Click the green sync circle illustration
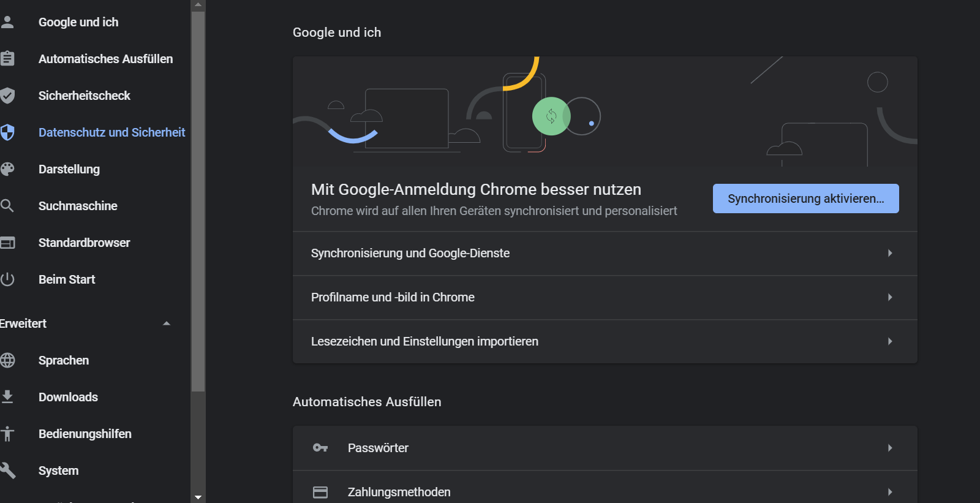 pos(551,116)
